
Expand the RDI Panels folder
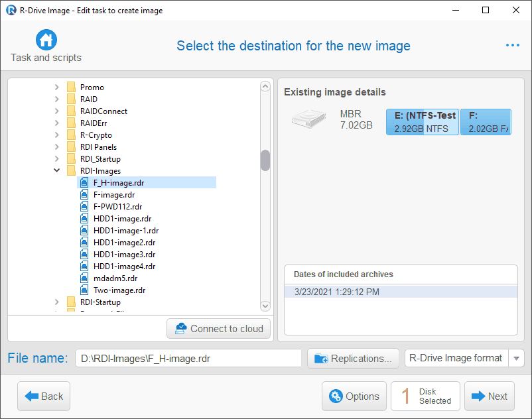tap(56, 147)
